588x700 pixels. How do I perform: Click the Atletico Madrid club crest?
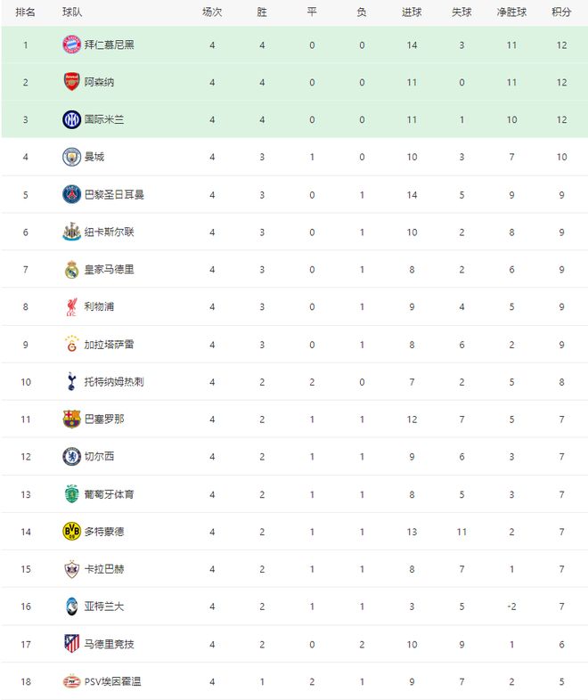pyautogui.click(x=71, y=643)
